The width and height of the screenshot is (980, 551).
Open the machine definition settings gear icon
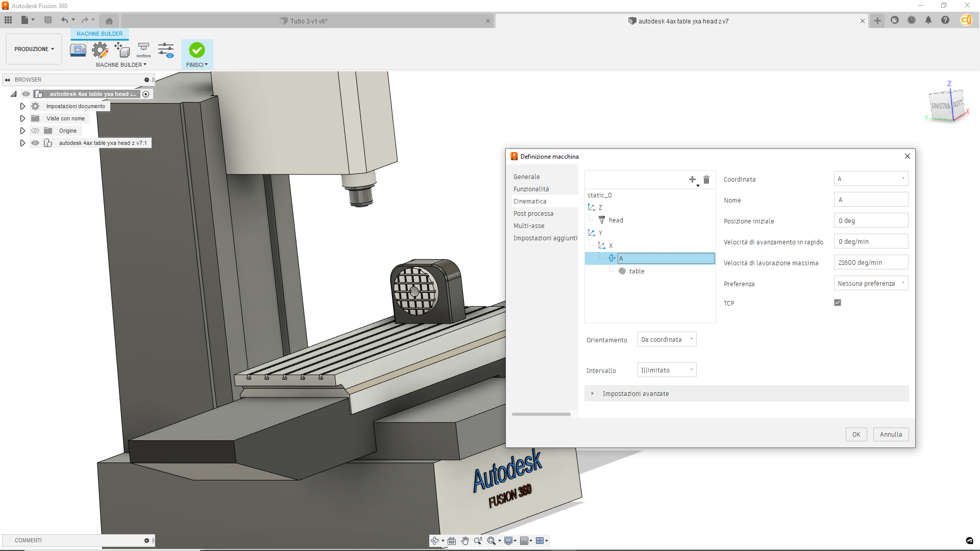coord(100,49)
